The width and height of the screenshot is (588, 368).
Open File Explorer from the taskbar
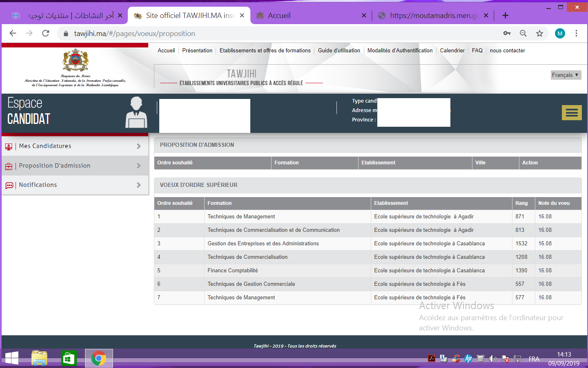(40, 359)
